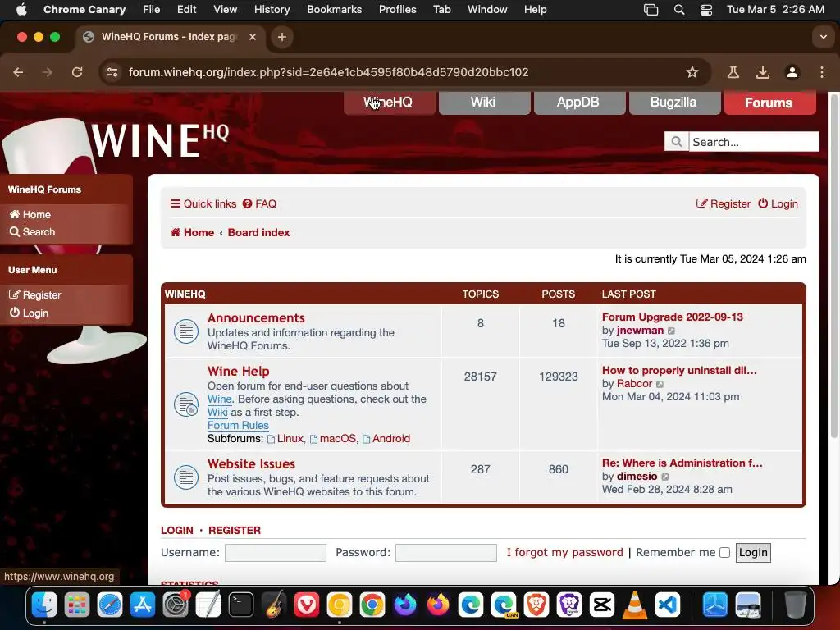Click I forgot my password link
This screenshot has height=630, width=840.
(564, 552)
